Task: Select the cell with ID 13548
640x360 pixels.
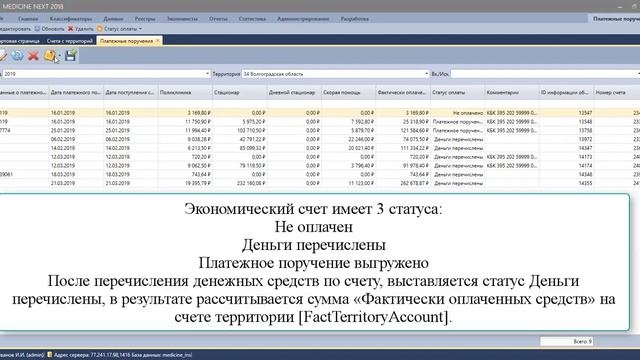Action: [x=567, y=122]
